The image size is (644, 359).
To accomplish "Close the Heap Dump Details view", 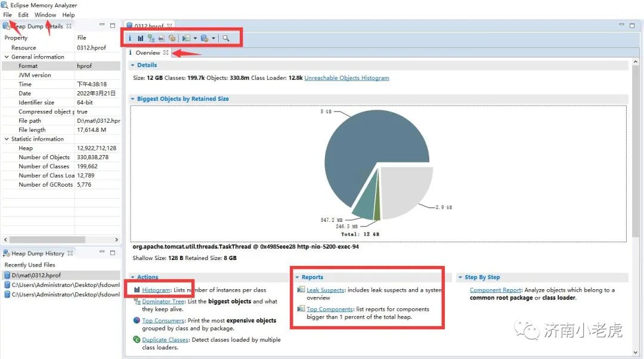I will (x=69, y=26).
